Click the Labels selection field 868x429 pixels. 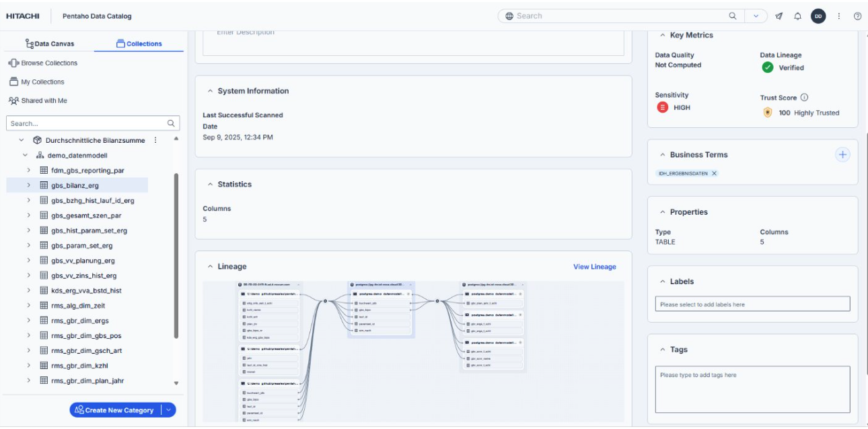point(752,304)
